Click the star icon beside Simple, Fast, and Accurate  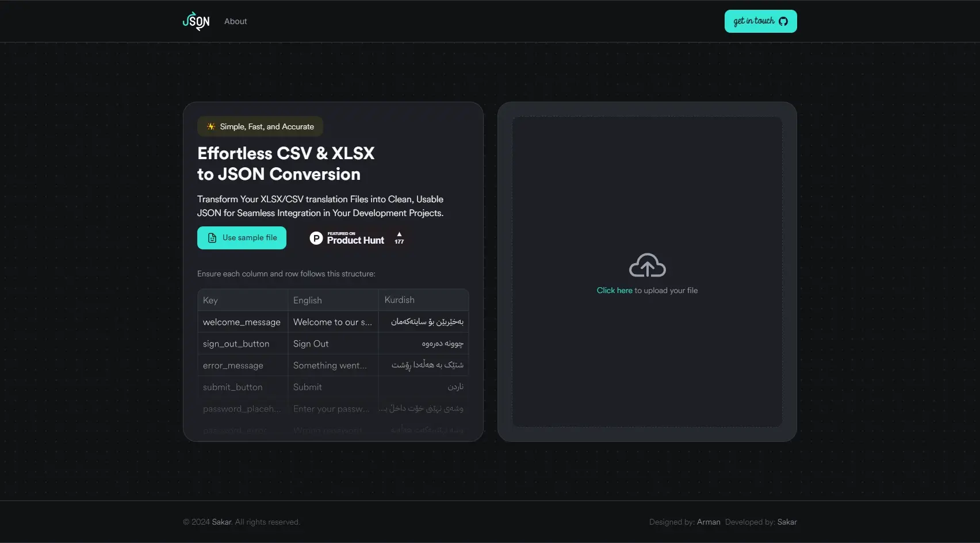pyautogui.click(x=211, y=126)
